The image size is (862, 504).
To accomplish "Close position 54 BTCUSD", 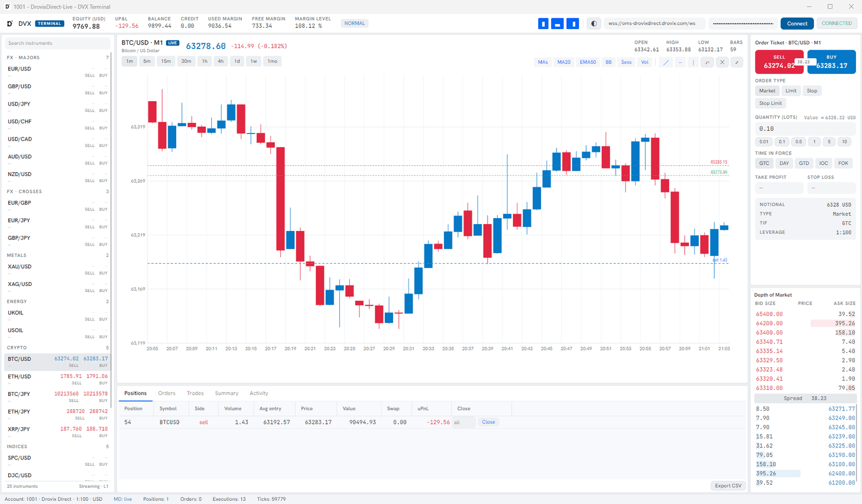I will pyautogui.click(x=489, y=422).
